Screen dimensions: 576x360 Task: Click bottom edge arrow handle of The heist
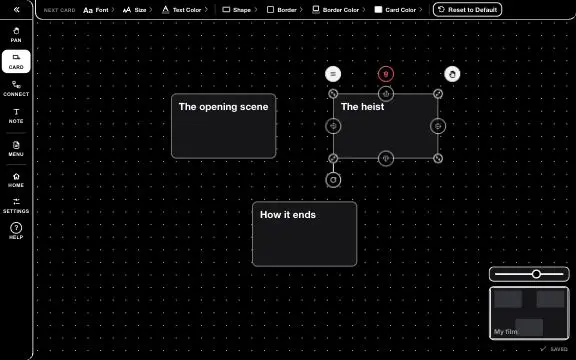click(386, 158)
